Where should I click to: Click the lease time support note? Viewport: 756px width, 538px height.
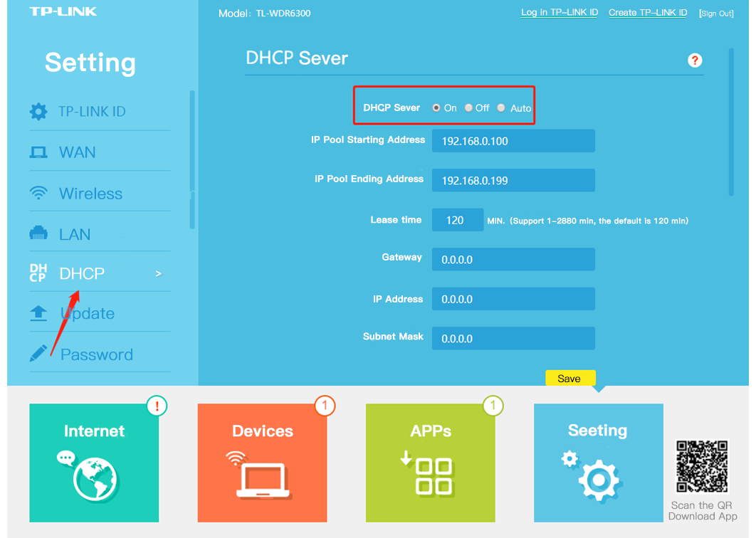588,221
